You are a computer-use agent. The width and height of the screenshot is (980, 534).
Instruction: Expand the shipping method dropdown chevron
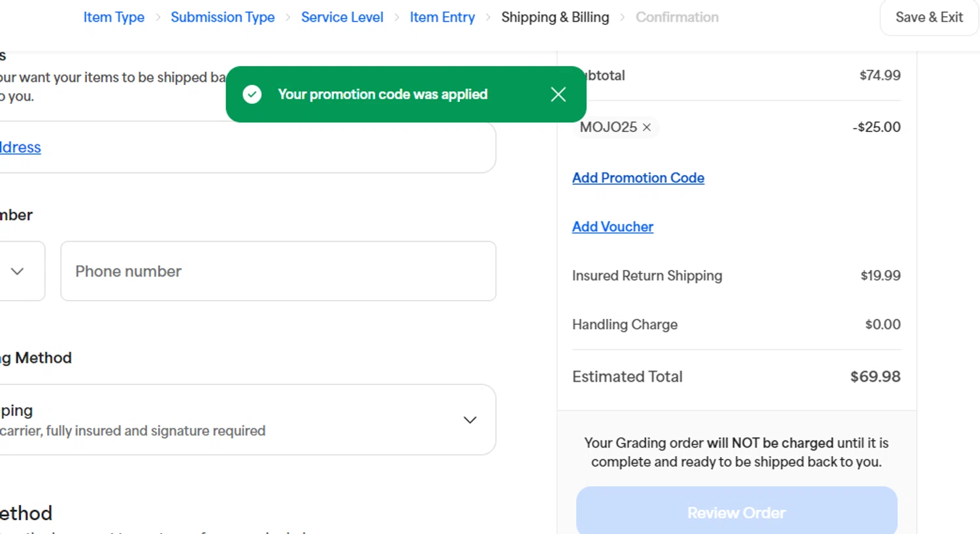click(470, 420)
